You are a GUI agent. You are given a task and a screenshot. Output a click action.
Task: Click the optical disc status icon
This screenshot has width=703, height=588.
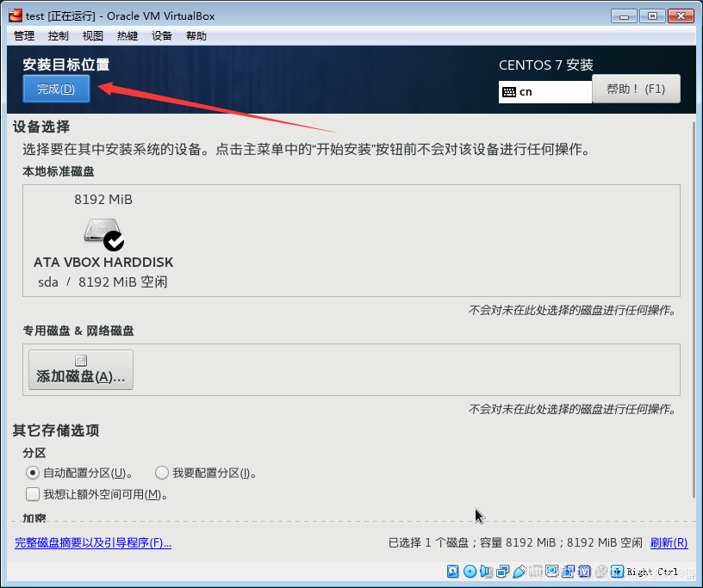(x=470, y=572)
